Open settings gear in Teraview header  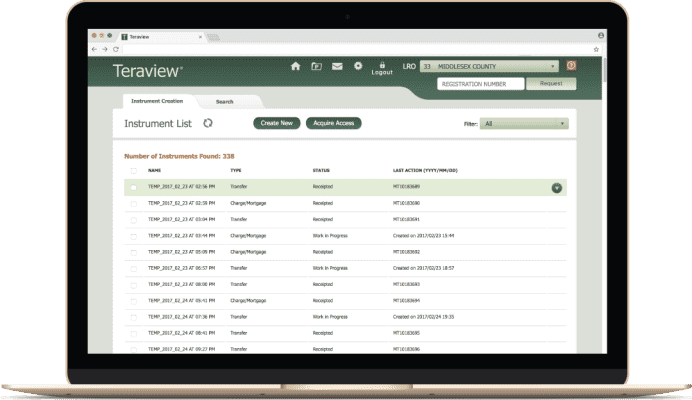click(359, 66)
